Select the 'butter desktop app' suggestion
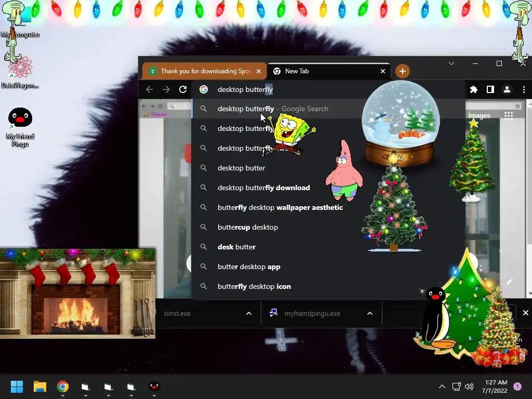Viewport: 532px width, 399px height. (x=249, y=267)
